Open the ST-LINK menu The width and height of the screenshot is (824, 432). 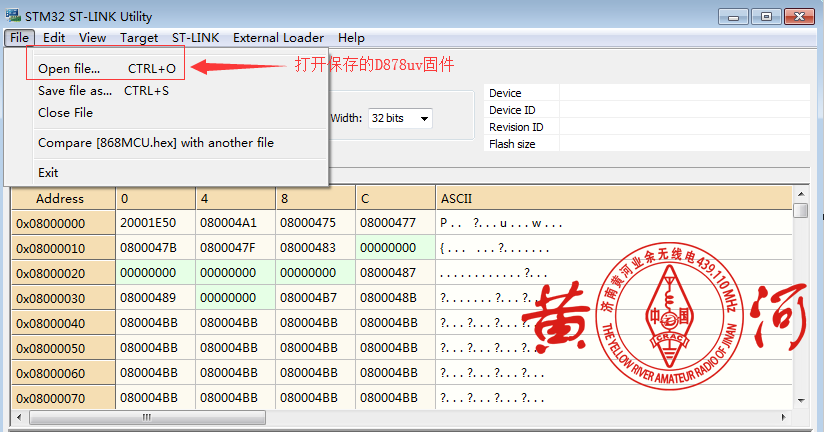point(195,38)
